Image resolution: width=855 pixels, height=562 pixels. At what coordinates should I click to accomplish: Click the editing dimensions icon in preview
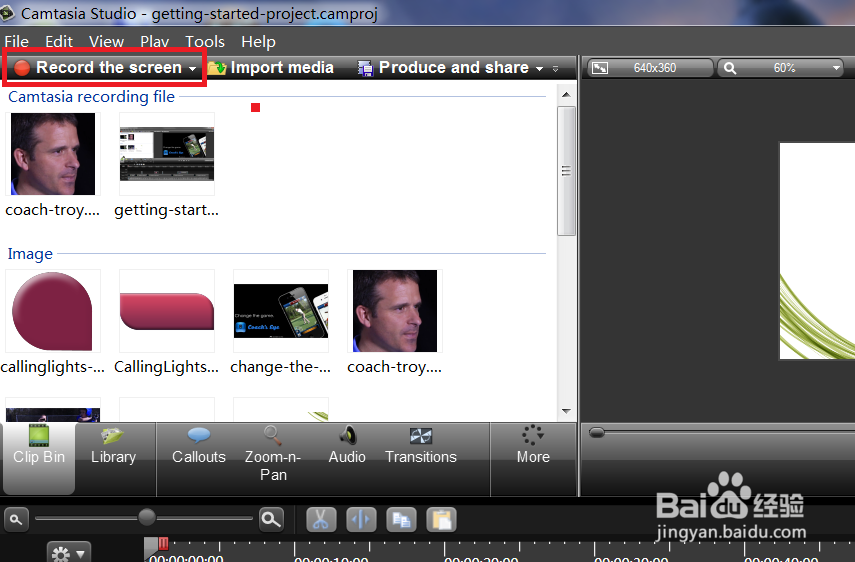(600, 68)
